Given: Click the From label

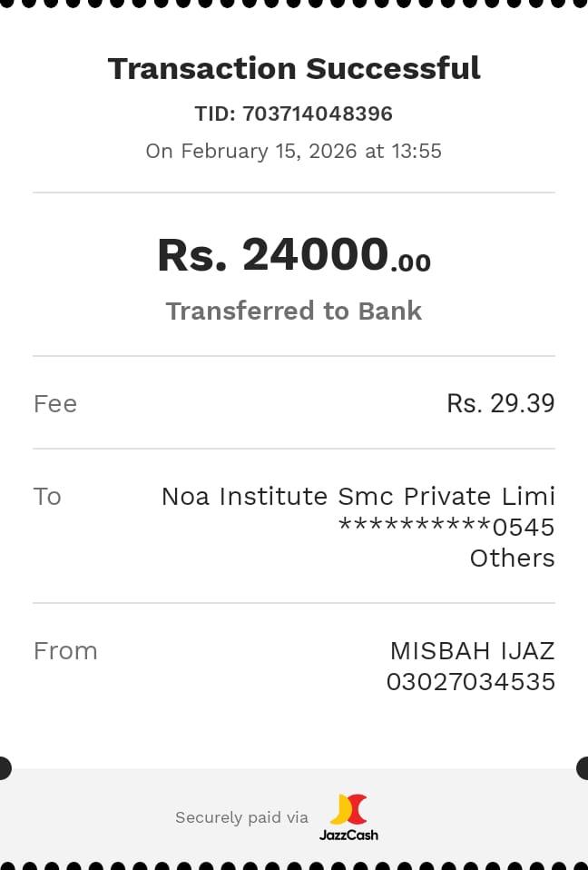Looking at the screenshot, I should [65, 650].
